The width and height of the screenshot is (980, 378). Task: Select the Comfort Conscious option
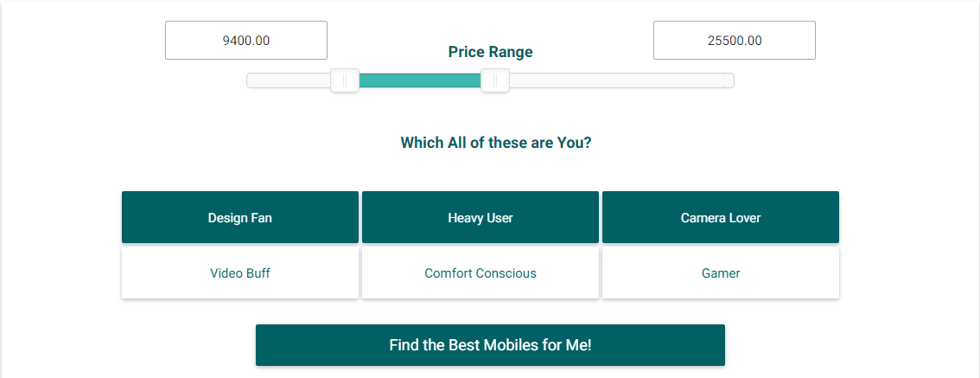(480, 273)
